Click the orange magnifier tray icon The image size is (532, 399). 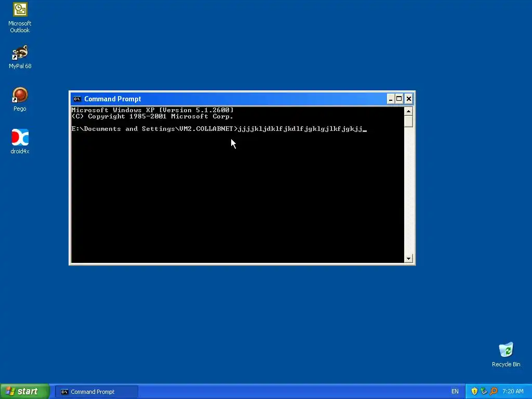coord(494,391)
